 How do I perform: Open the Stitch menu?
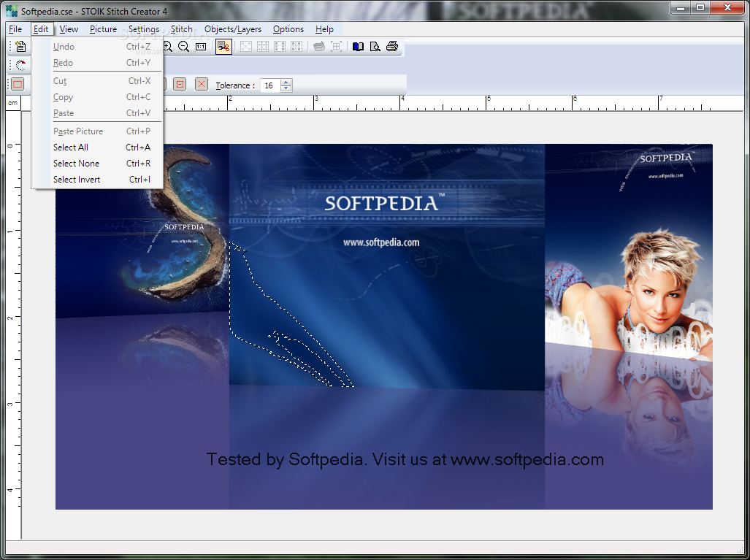182,29
